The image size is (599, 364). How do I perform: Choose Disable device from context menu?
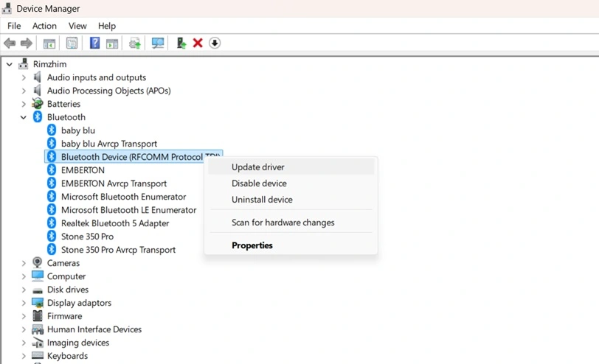(x=291, y=183)
